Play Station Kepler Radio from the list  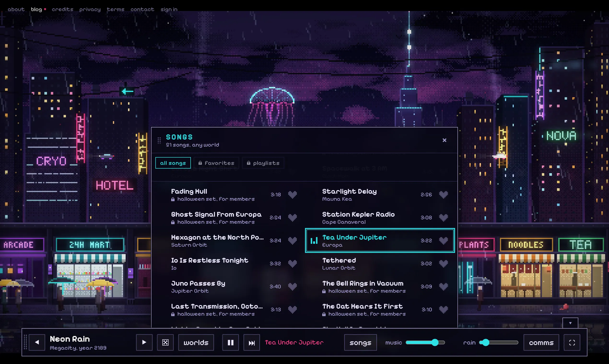(x=380, y=218)
